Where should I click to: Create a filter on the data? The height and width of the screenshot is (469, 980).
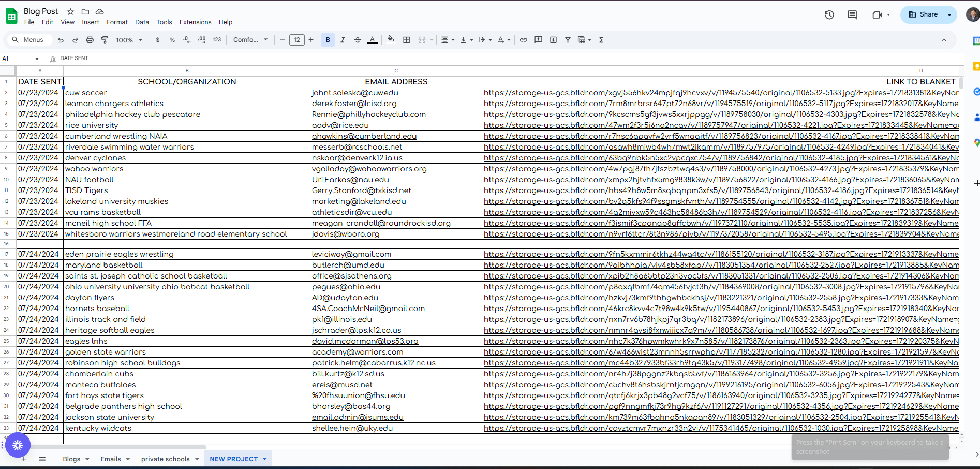tap(567, 39)
